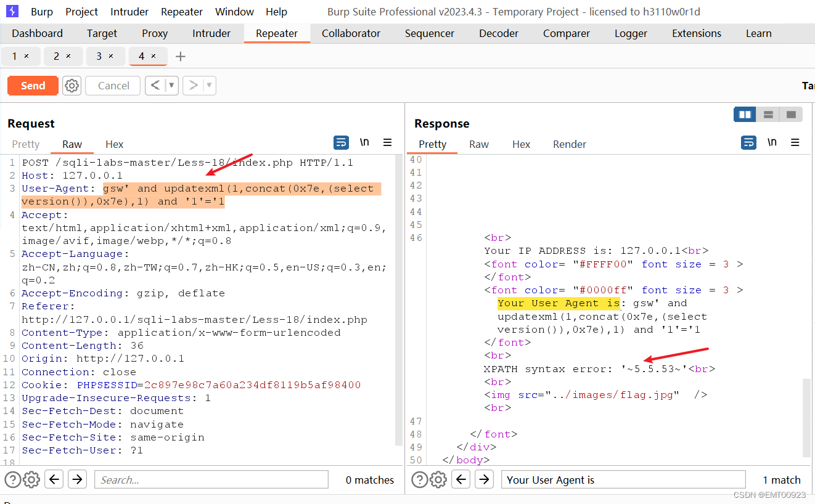Toggle request non-printable \n characters
The height and width of the screenshot is (504, 815).
(364, 142)
